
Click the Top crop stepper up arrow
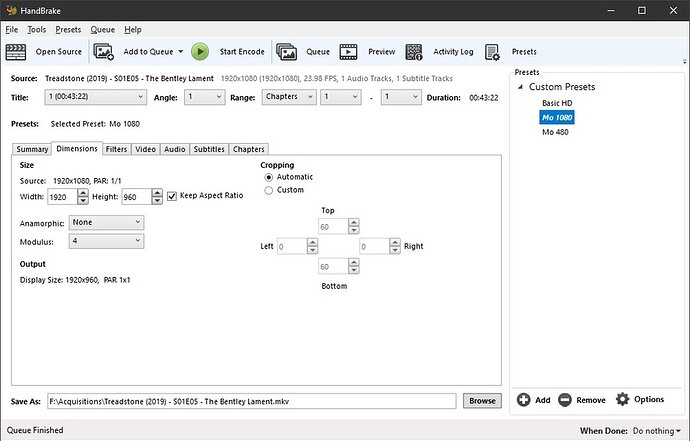(354, 223)
